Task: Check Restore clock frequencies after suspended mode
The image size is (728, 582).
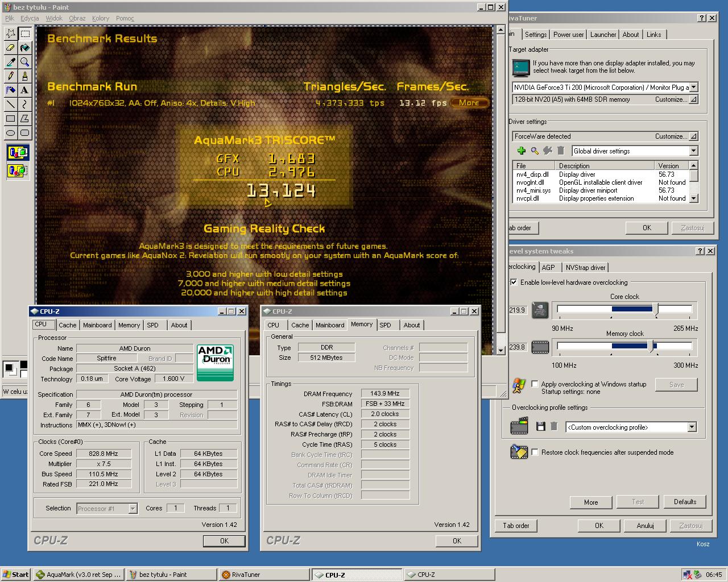Action: (x=535, y=452)
